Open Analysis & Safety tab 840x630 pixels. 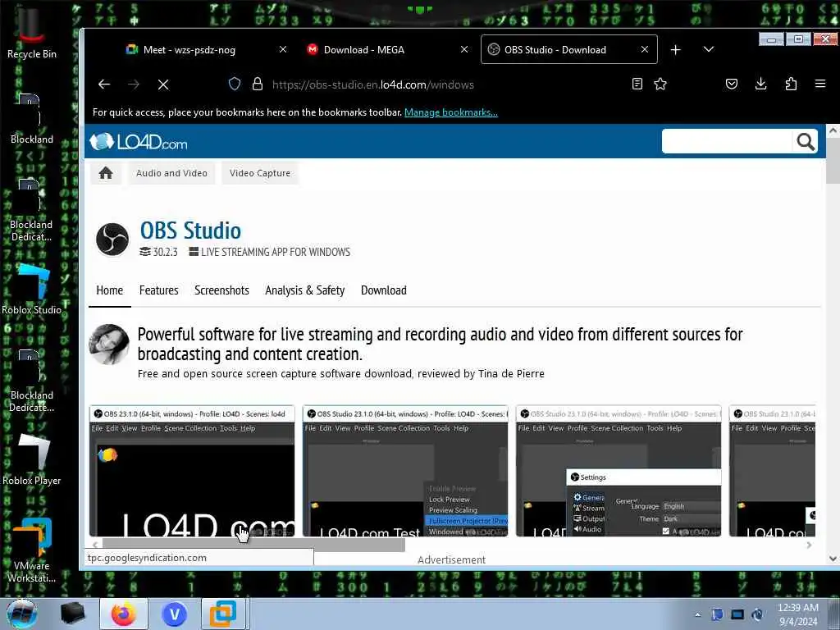coord(305,290)
